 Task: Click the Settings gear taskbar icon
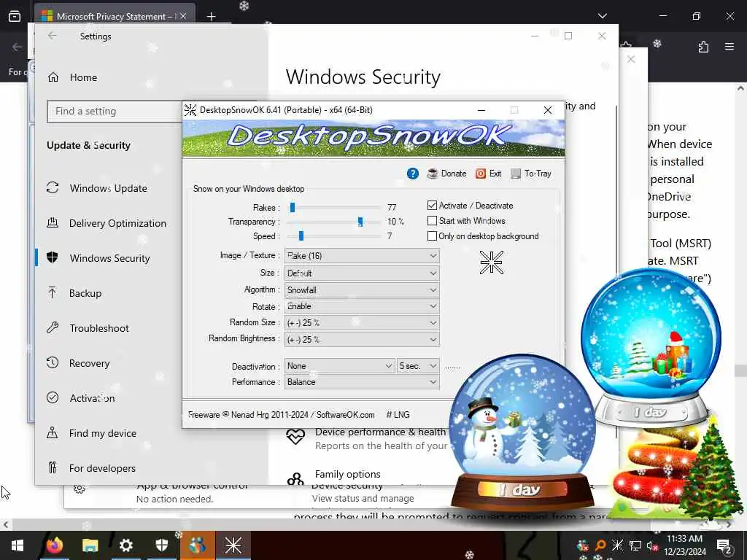(125, 545)
